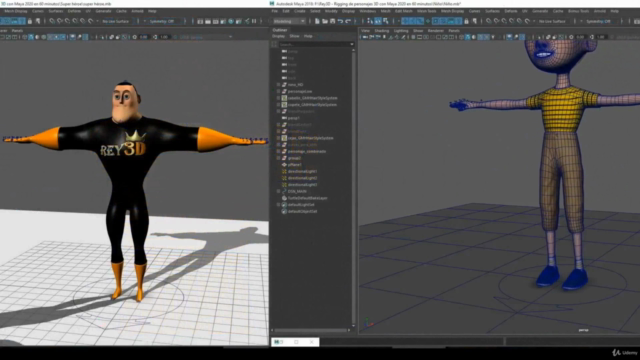This screenshot has width=640, height=360.
Task: Click select camera icon in right viewport toolbar
Action: tap(364, 37)
